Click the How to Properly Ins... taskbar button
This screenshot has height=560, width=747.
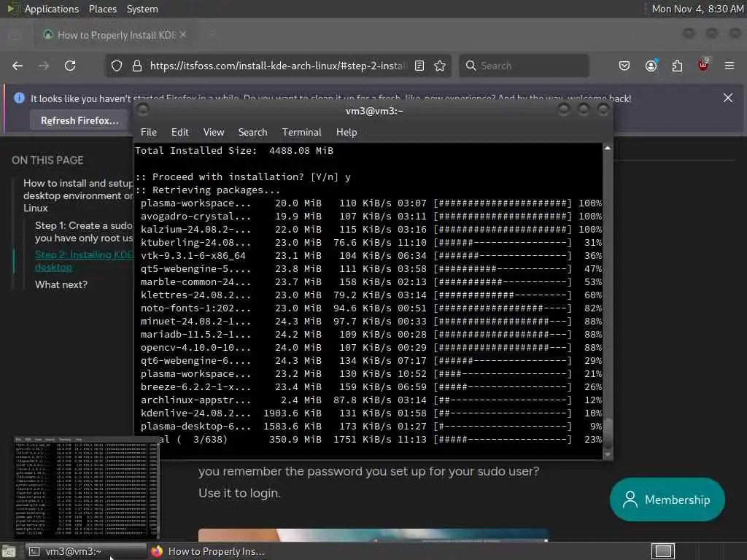[x=208, y=551]
